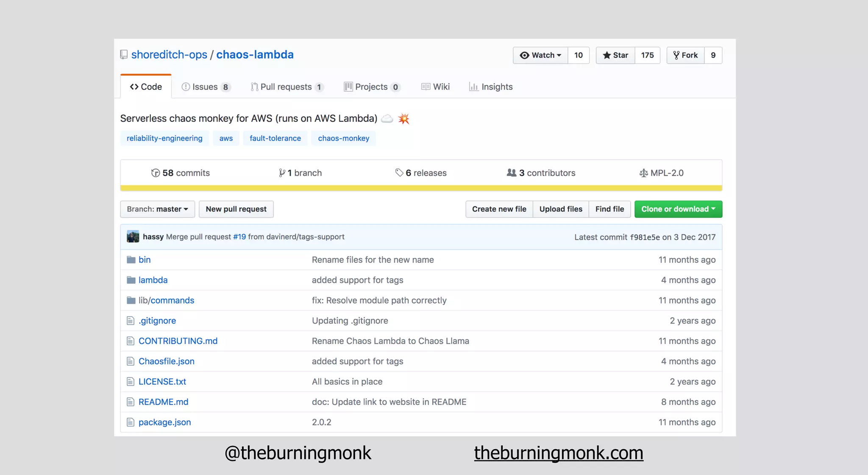868x475 pixels.
Task: Click the package.json file icon
Action: [131, 422]
